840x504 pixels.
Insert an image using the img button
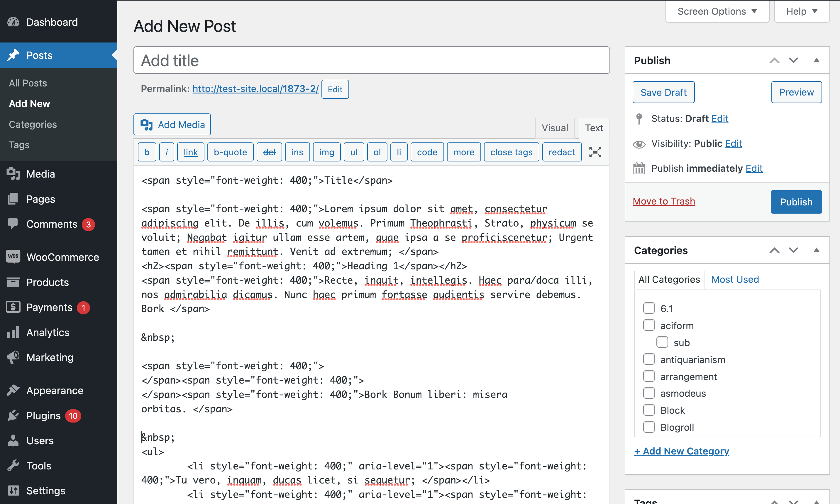(326, 152)
